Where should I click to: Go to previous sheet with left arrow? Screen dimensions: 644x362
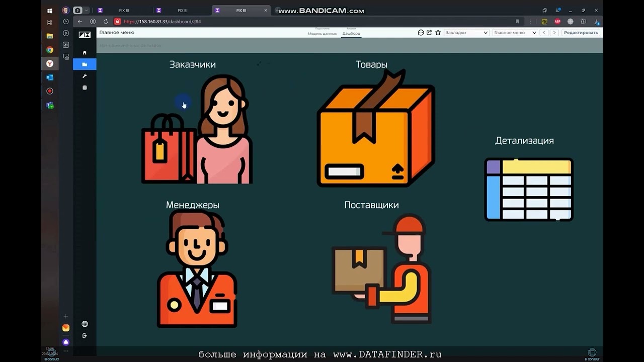(x=544, y=32)
